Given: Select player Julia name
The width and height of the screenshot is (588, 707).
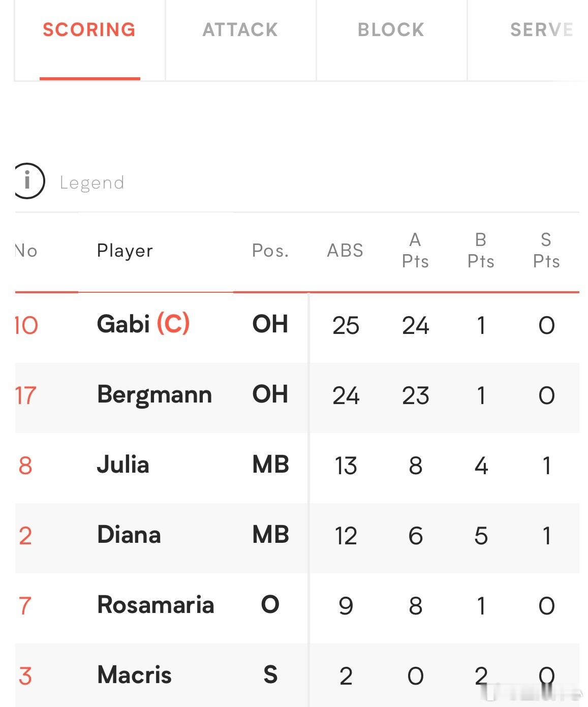Looking at the screenshot, I should point(123,465).
